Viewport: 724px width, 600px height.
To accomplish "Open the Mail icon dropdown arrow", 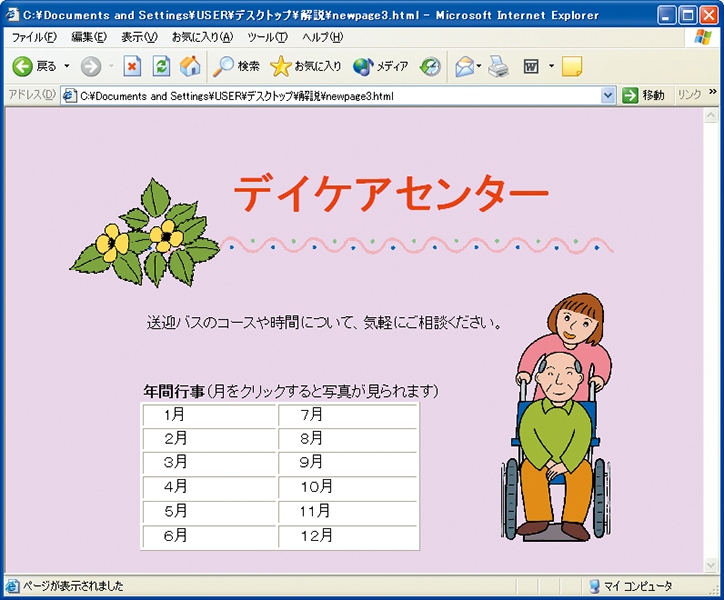I will pos(479,66).
